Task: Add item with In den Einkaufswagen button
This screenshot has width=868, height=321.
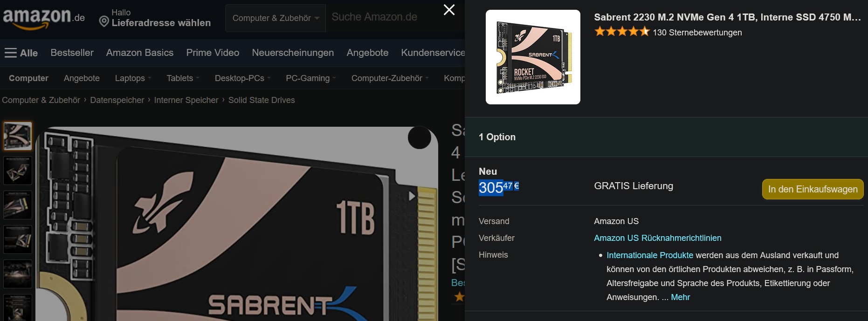Action: (813, 189)
